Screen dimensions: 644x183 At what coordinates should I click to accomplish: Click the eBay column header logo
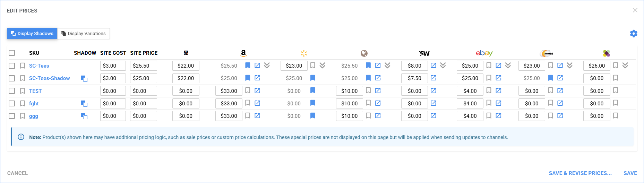[484, 53]
